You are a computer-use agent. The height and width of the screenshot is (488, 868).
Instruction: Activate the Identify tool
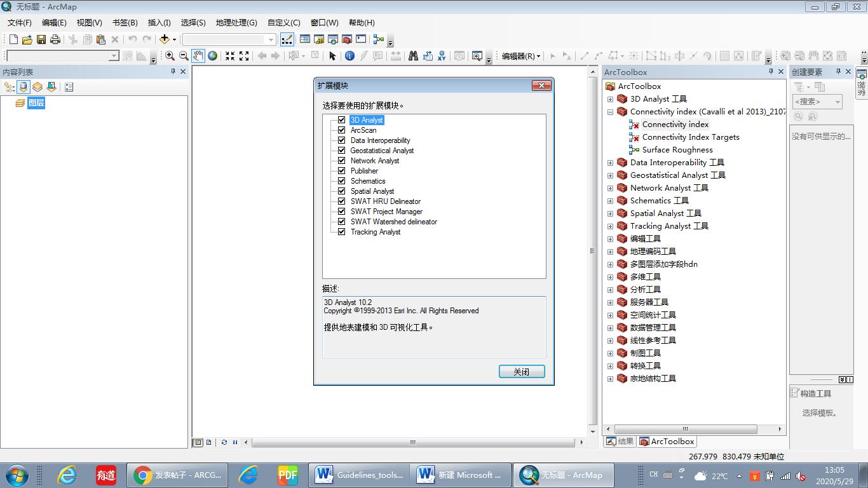pos(349,56)
